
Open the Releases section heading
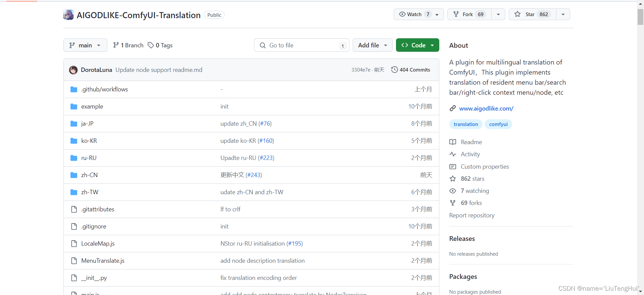pos(462,239)
